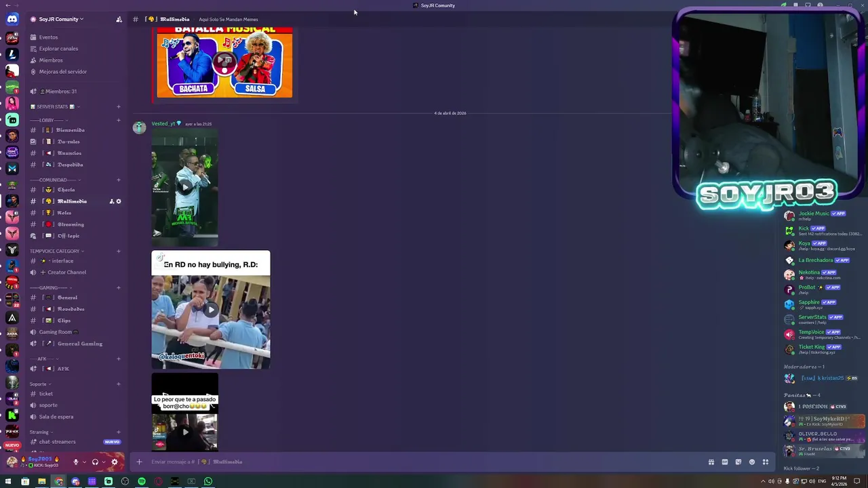The height and width of the screenshot is (488, 868).
Task: Open Multimedia channel settings gear
Action: (x=119, y=201)
